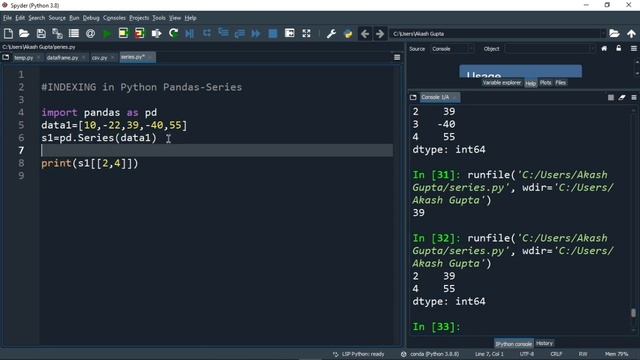Save the current file
This screenshot has height=360, width=640.
click(x=41, y=33)
